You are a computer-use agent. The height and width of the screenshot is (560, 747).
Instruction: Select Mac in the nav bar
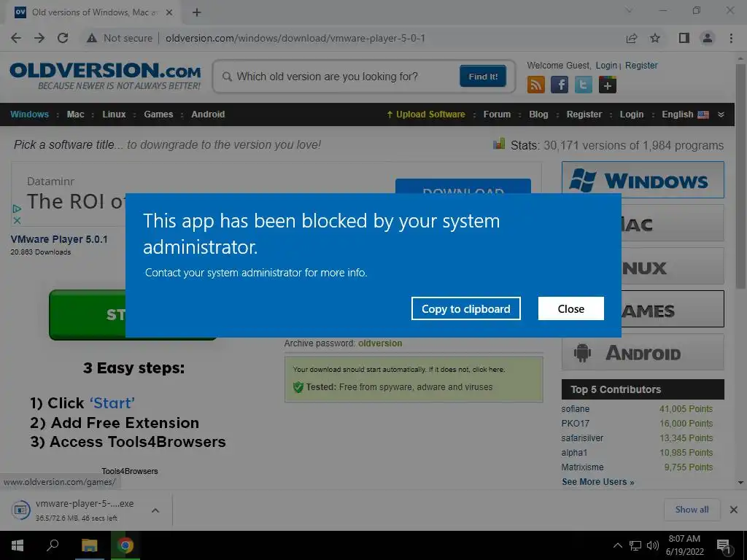click(75, 114)
